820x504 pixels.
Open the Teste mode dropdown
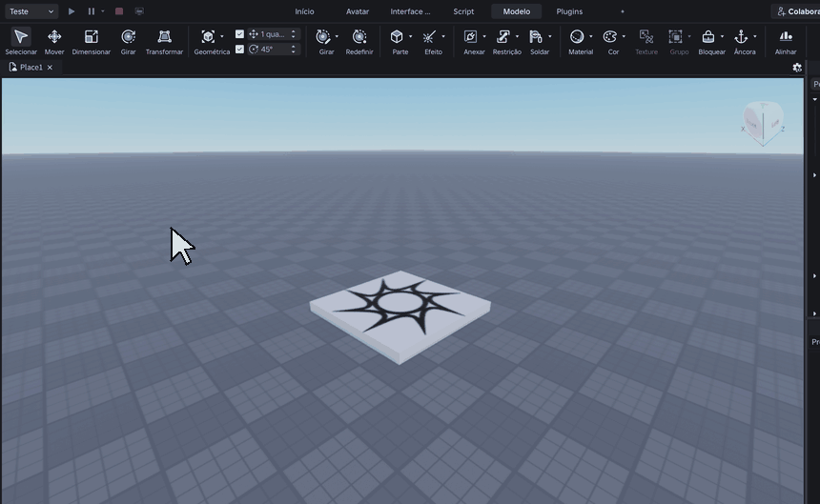pyautogui.click(x=31, y=11)
